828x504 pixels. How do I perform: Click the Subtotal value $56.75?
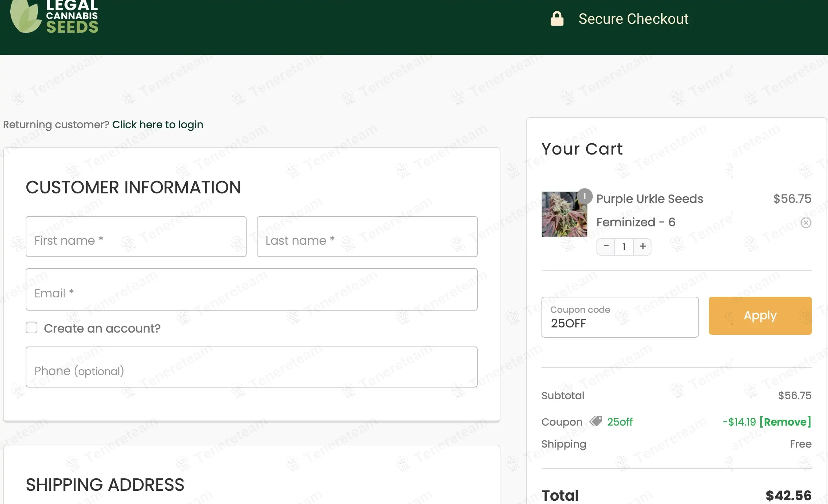pos(795,395)
